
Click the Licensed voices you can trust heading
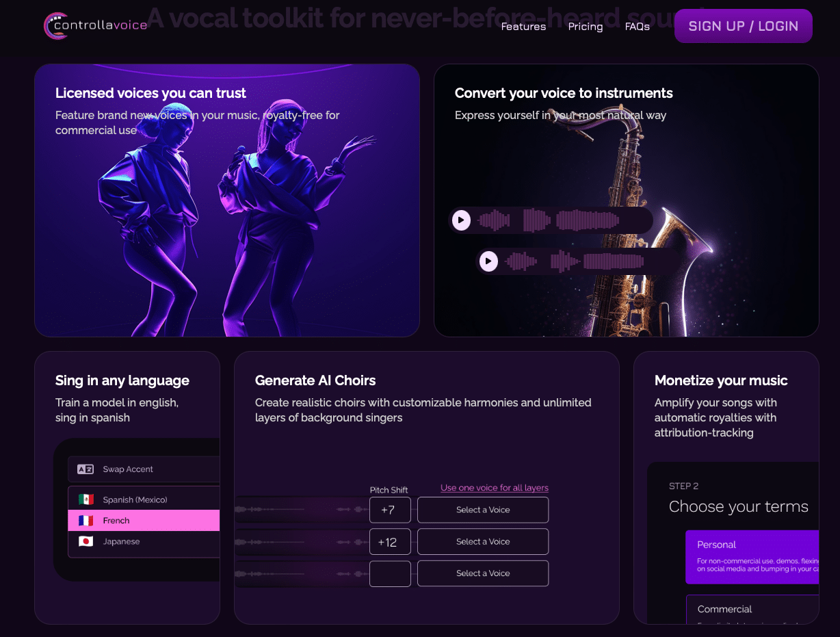(x=150, y=93)
